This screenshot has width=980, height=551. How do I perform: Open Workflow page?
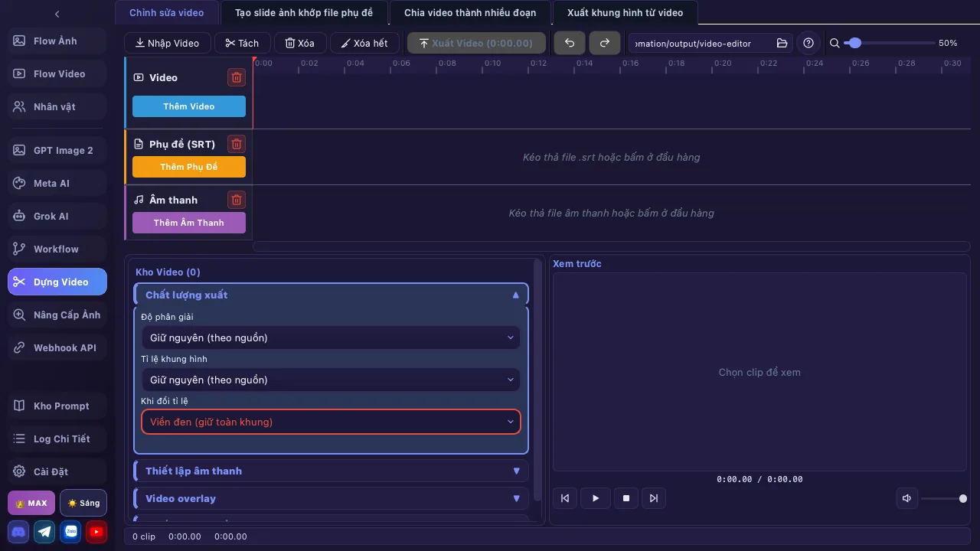(57, 249)
